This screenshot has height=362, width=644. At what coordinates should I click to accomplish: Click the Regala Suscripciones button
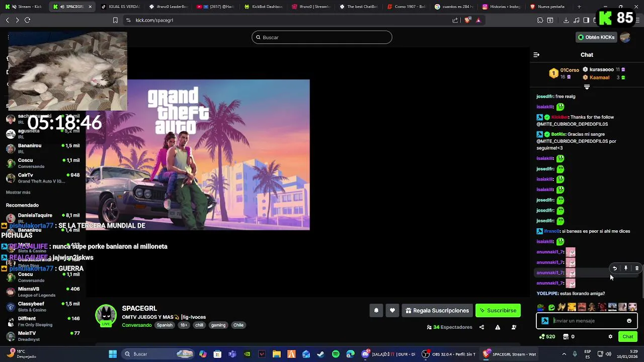[x=436, y=311]
